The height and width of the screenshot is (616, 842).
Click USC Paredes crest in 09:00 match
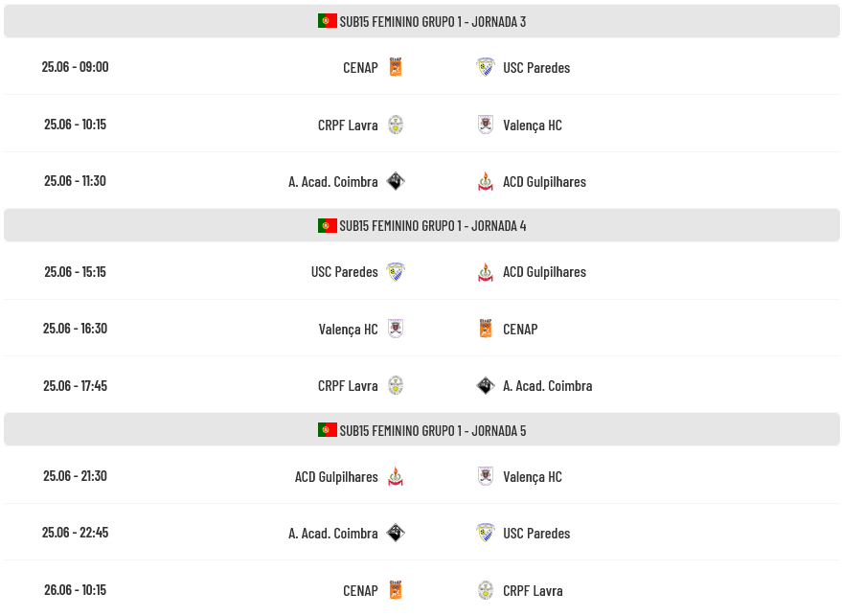click(x=486, y=67)
